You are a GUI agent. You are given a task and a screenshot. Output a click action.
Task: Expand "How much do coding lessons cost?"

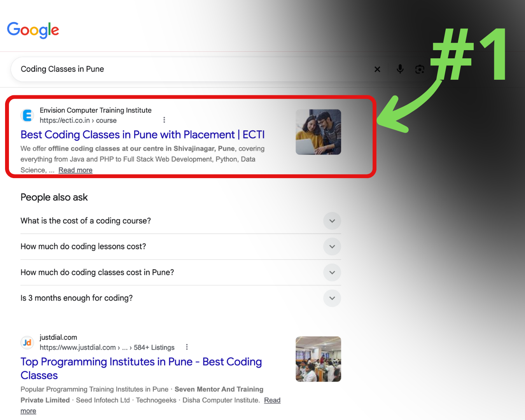181,247
